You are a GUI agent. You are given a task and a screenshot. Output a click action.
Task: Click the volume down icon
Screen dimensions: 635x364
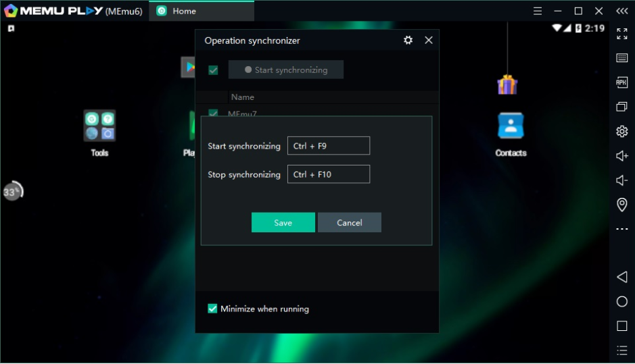(622, 180)
